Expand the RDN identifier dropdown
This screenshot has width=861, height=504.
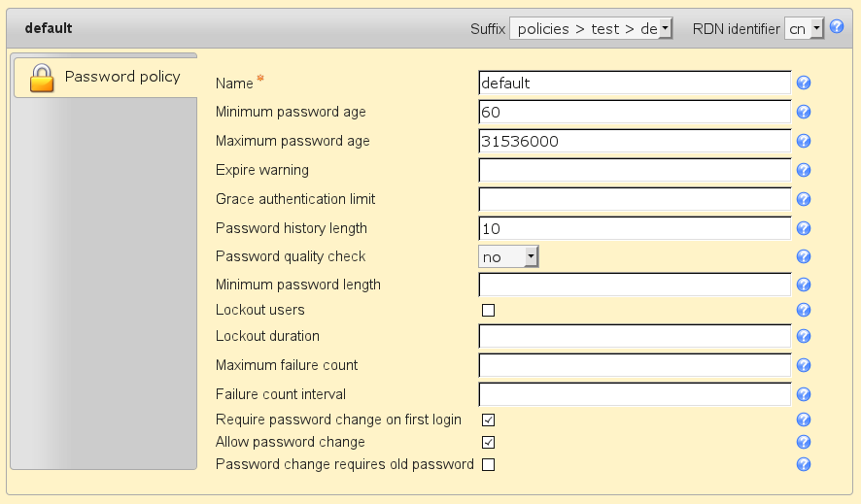(x=805, y=29)
